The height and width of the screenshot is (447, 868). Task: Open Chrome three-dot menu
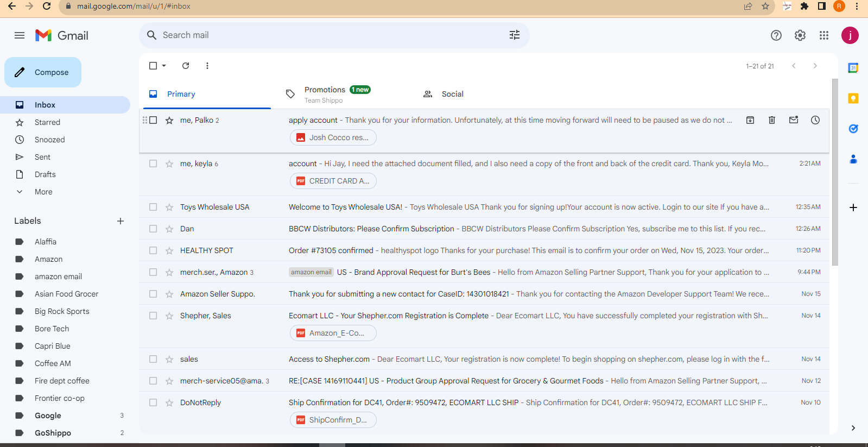pos(857,6)
